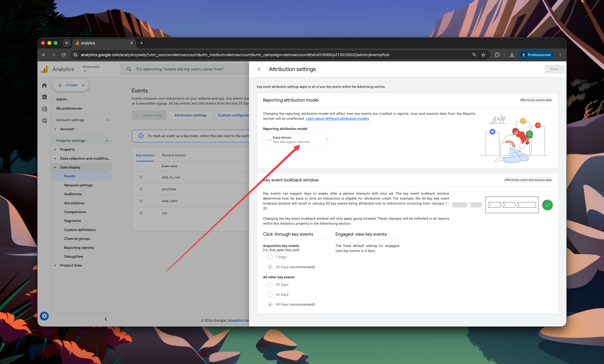604x364 pixels.
Task: Select 30 Days for all other key events
Action: (270, 285)
